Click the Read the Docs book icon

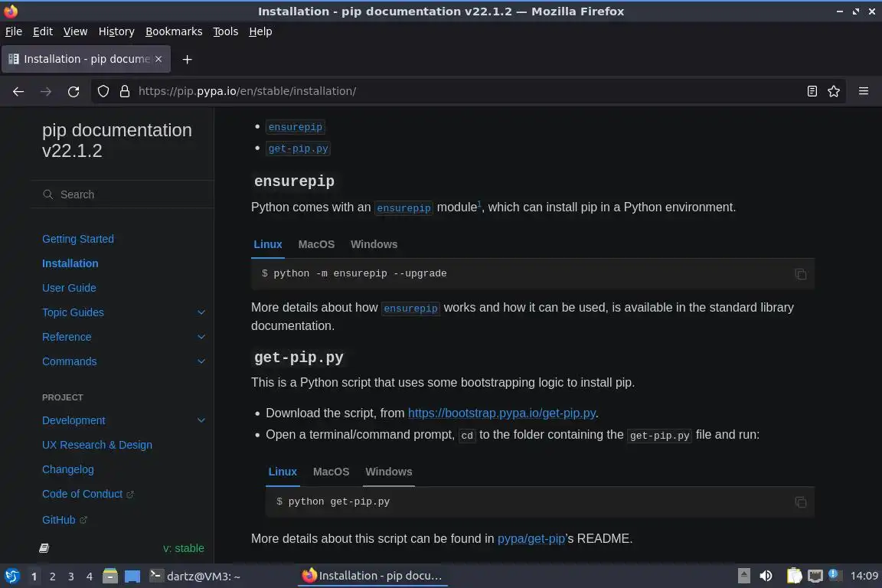pyautogui.click(x=44, y=548)
